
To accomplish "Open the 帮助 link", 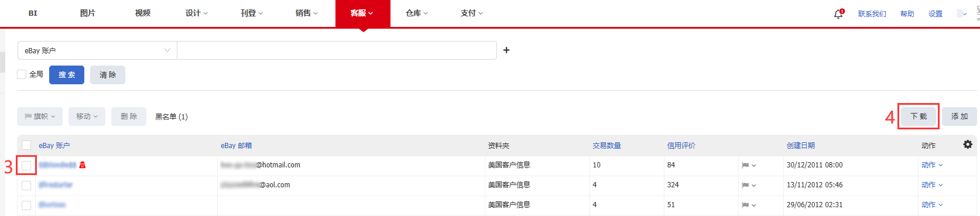I will [907, 14].
